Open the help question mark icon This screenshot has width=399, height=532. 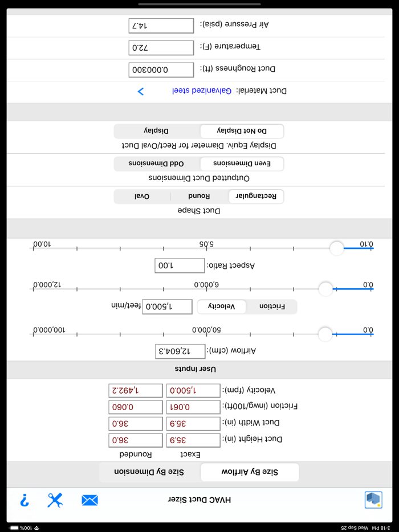tap(25, 500)
